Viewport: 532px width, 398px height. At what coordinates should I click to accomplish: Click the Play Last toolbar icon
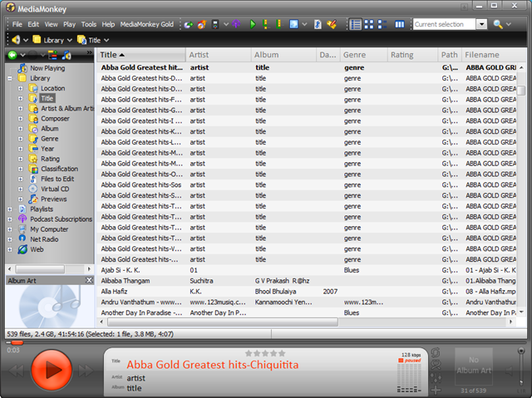(x=279, y=24)
